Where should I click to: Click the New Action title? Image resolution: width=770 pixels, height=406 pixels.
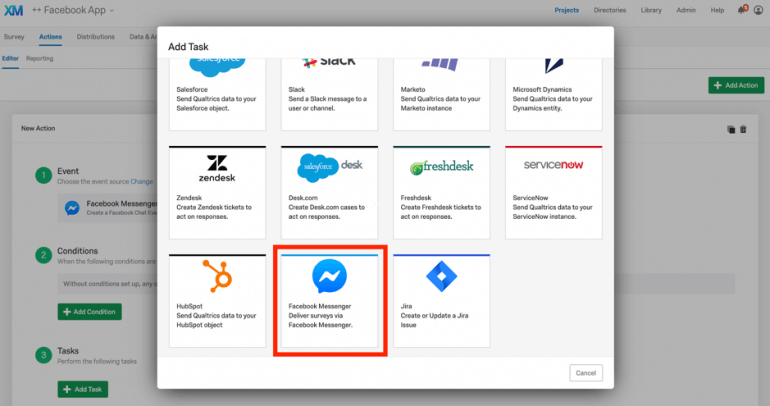tap(38, 128)
